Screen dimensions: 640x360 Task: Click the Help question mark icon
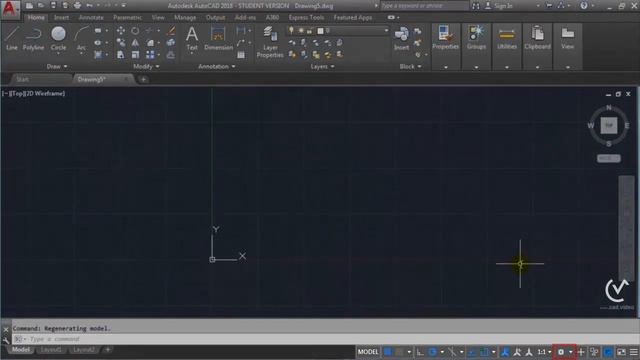(584, 6)
